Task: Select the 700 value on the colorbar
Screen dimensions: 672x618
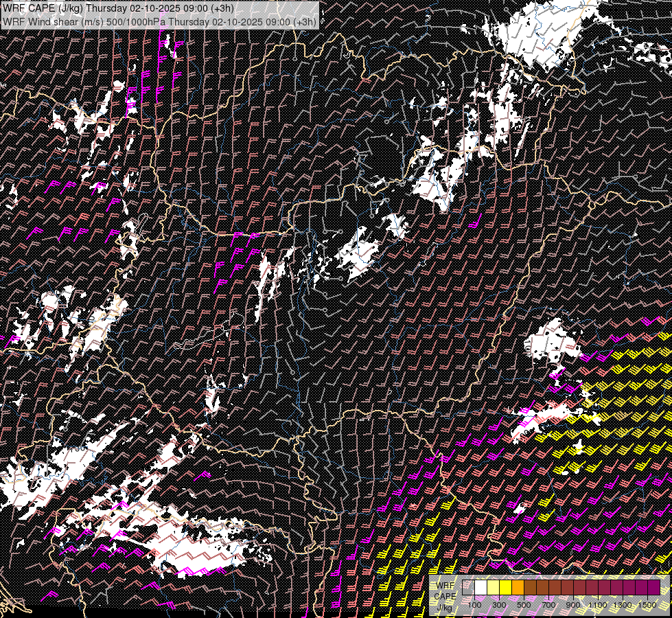Action: coord(548,605)
